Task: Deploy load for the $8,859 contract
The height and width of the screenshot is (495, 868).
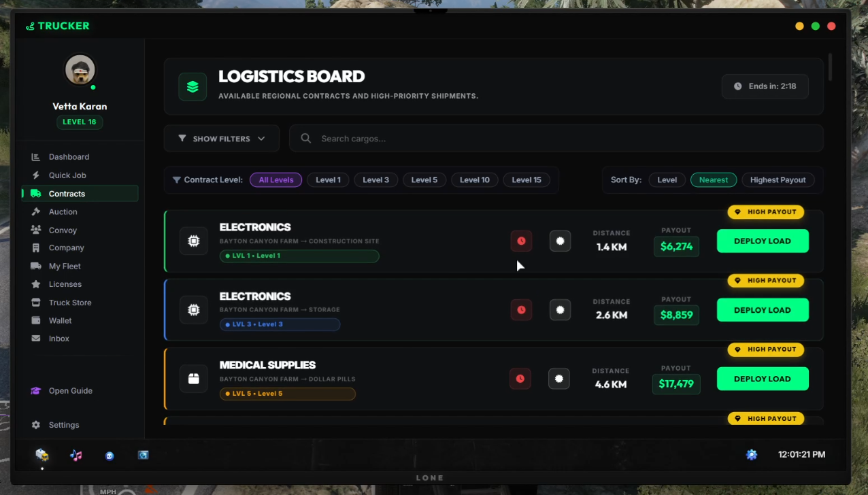Action: 763,310
